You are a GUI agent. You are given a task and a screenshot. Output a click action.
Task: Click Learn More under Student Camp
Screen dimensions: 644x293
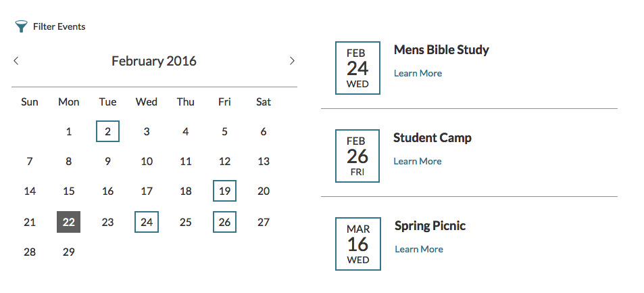[x=418, y=161]
